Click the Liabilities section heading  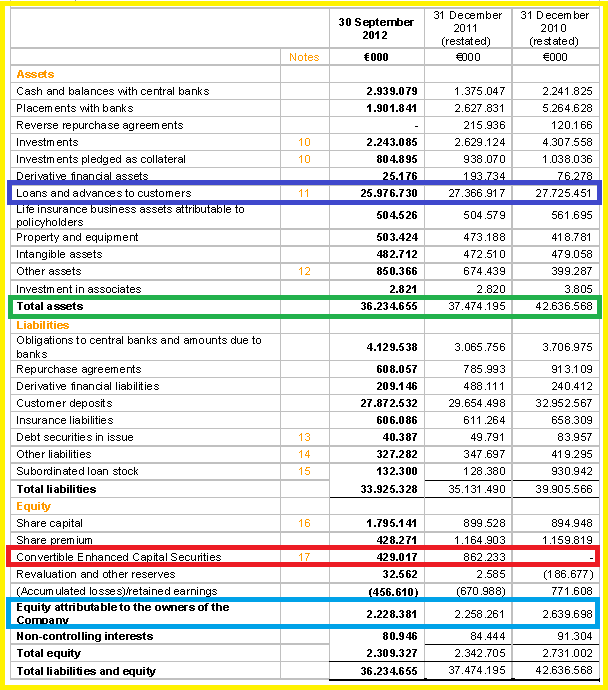click(43, 325)
